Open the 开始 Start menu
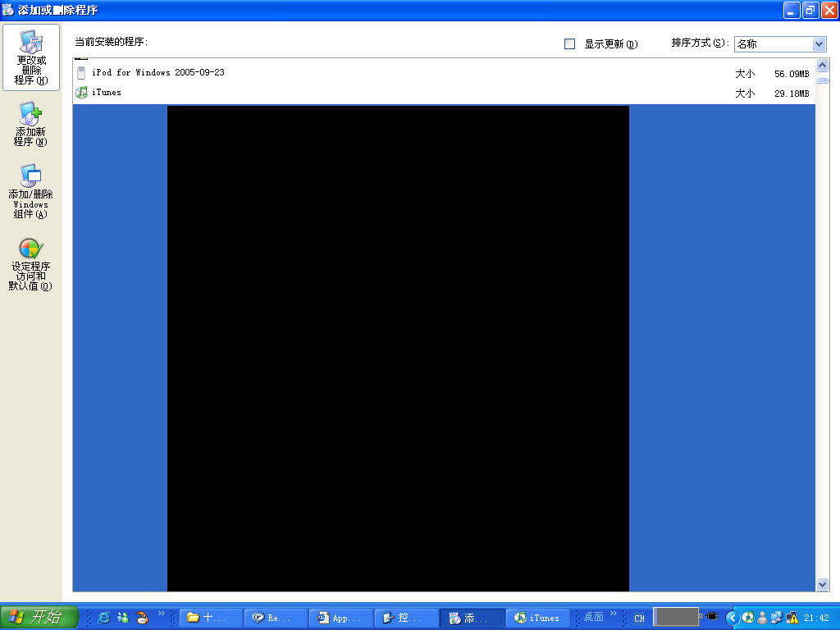This screenshot has width=840, height=630. pyautogui.click(x=39, y=617)
